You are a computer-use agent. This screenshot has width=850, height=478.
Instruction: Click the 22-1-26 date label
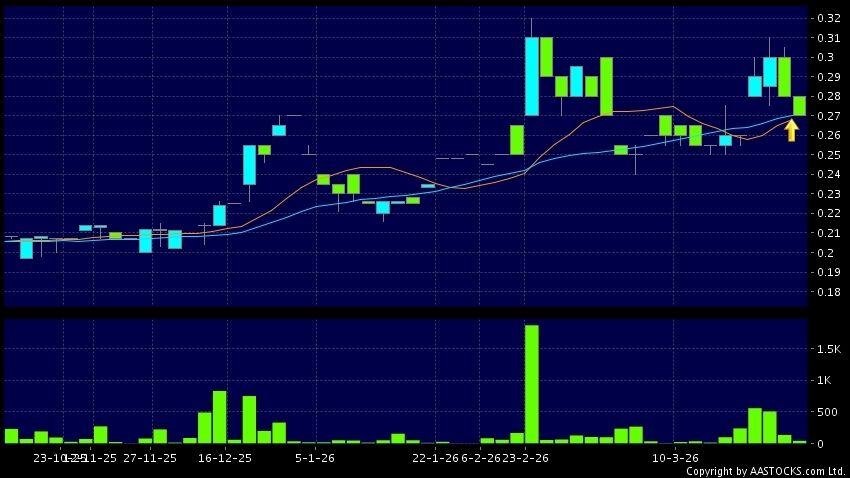click(435, 457)
